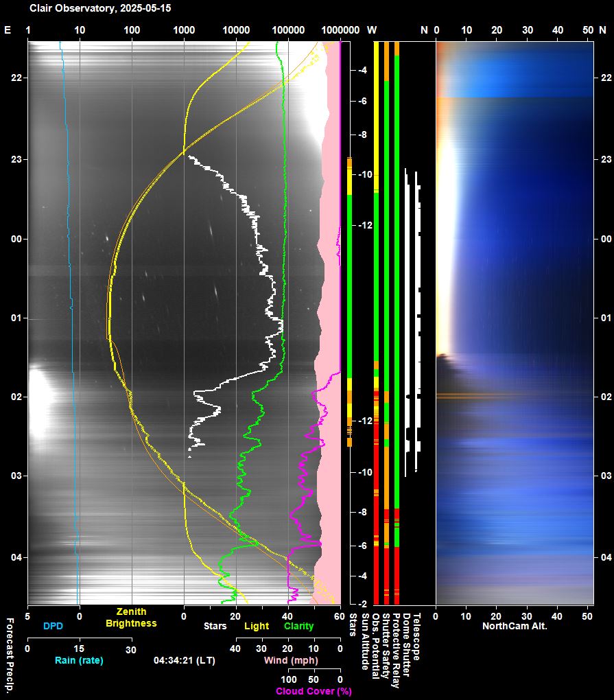Click the 1000000 tick on top scale
Viewport: 614px width, 700px height.
coord(340,30)
